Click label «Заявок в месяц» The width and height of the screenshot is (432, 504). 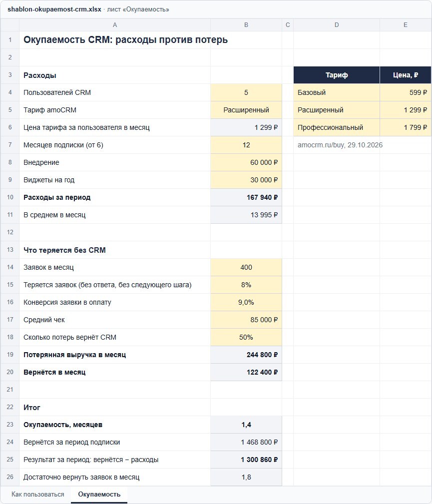click(x=48, y=267)
